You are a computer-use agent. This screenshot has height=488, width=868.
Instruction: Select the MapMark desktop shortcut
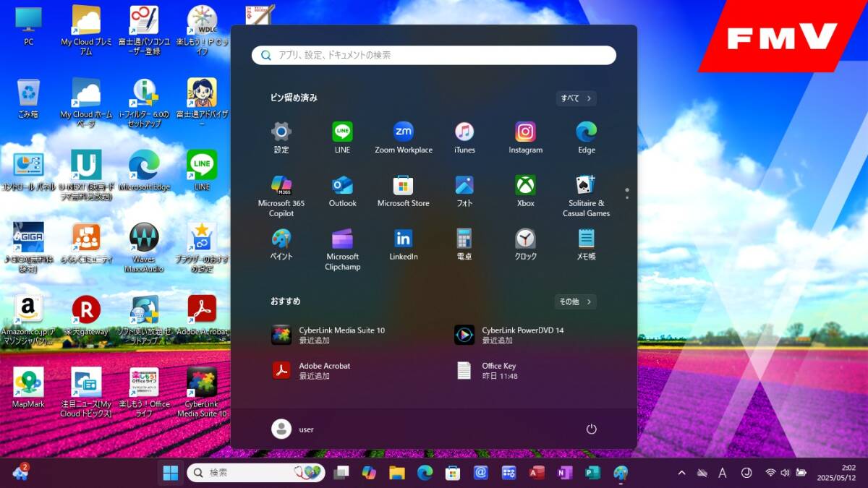click(x=28, y=388)
